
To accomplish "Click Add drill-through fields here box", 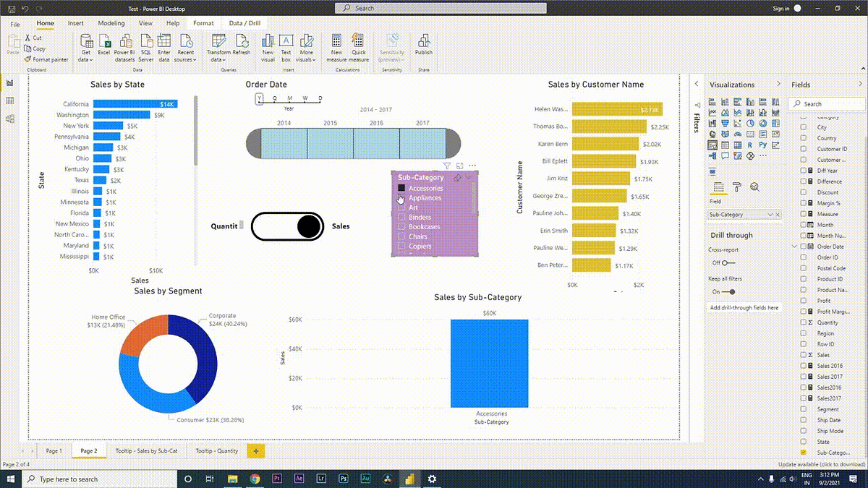I will (x=746, y=307).
